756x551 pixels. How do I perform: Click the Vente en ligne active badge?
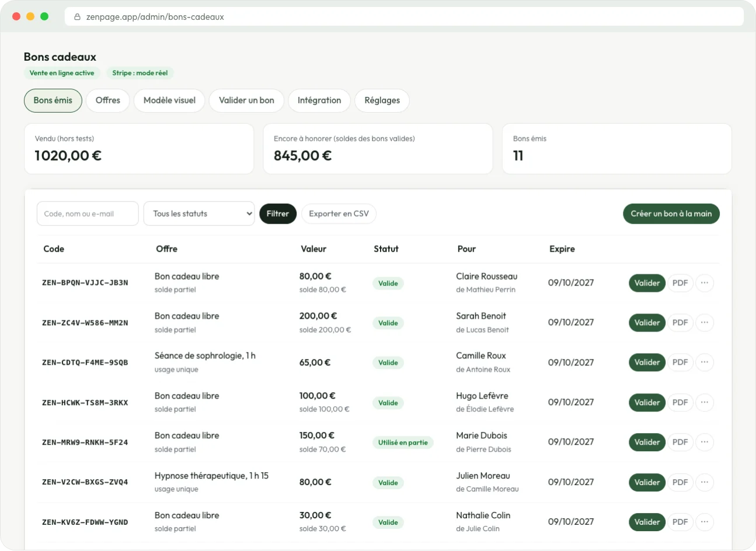(x=62, y=73)
